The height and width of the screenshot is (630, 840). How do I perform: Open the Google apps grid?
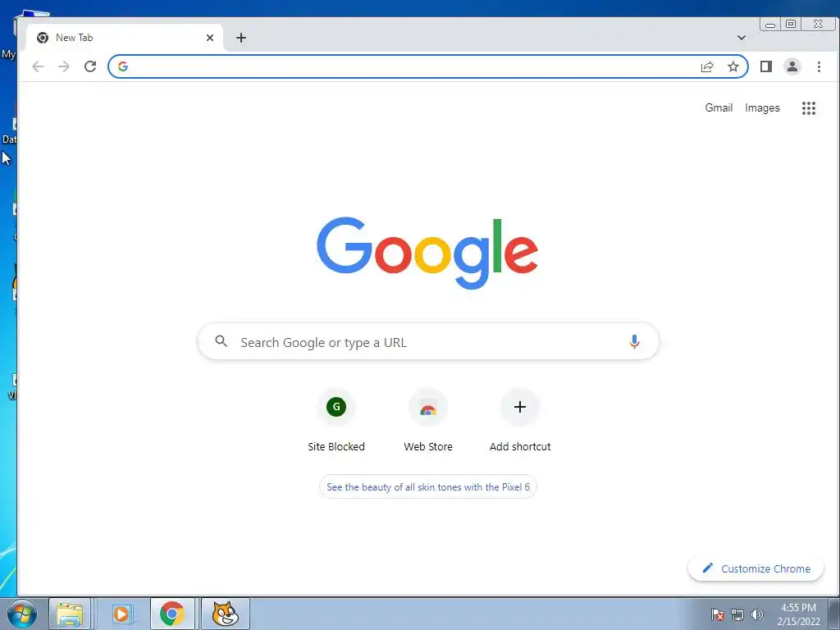pyautogui.click(x=808, y=108)
